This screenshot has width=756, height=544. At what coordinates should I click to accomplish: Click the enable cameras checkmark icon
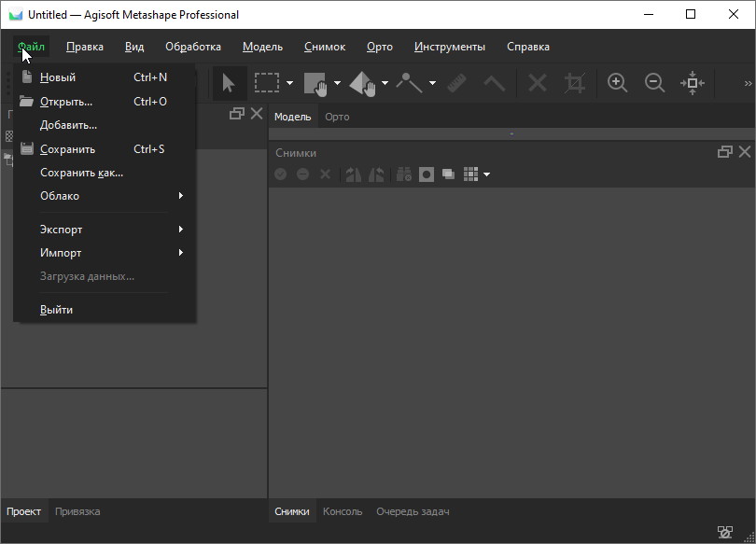tap(281, 174)
